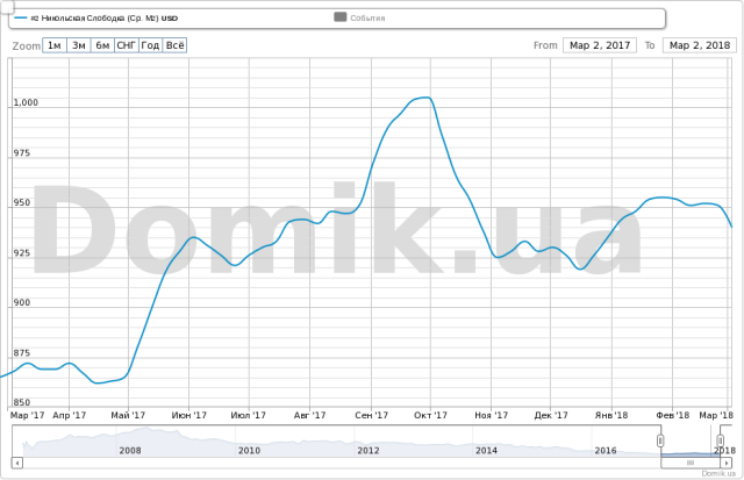
Task: Click the 850 y-axis value
Action: point(21,403)
